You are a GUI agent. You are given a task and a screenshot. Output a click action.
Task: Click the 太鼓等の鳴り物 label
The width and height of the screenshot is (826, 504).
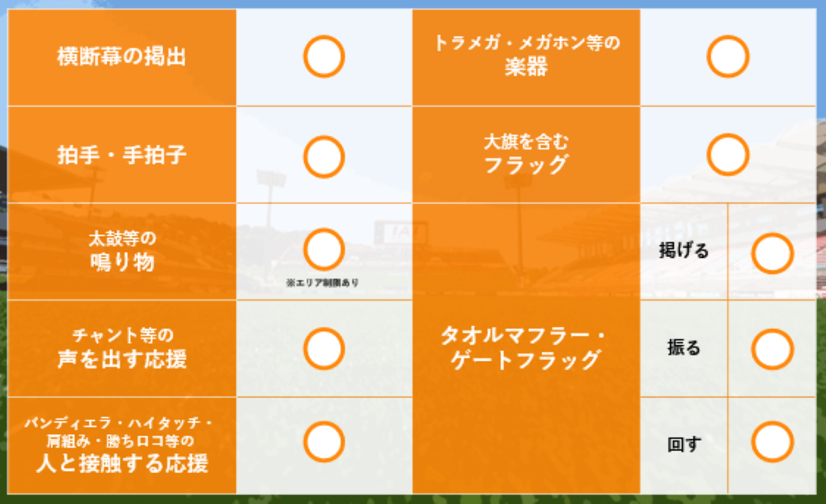point(121,252)
